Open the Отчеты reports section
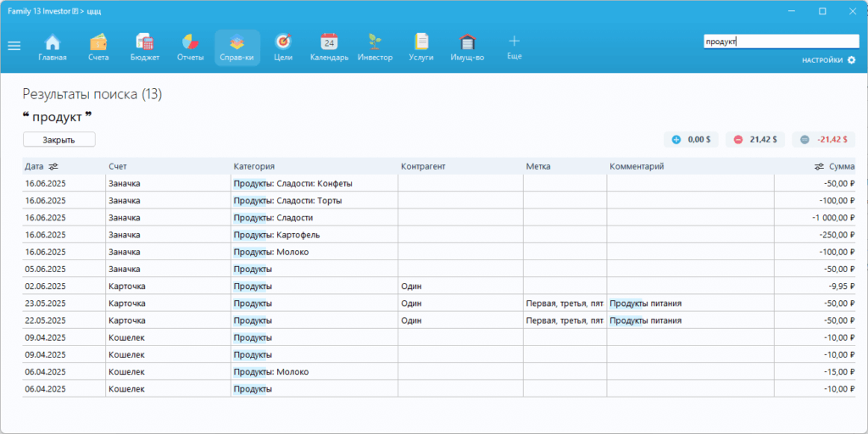 (191, 47)
